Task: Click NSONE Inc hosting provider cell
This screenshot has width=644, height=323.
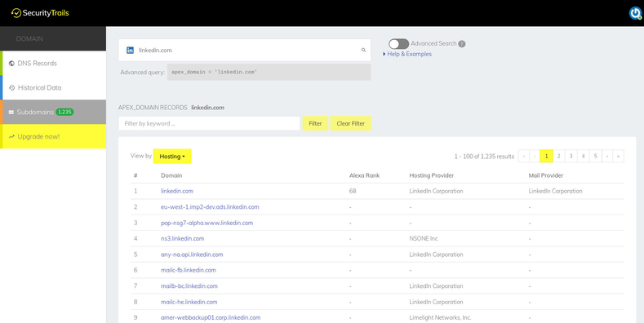Action: pos(424,238)
